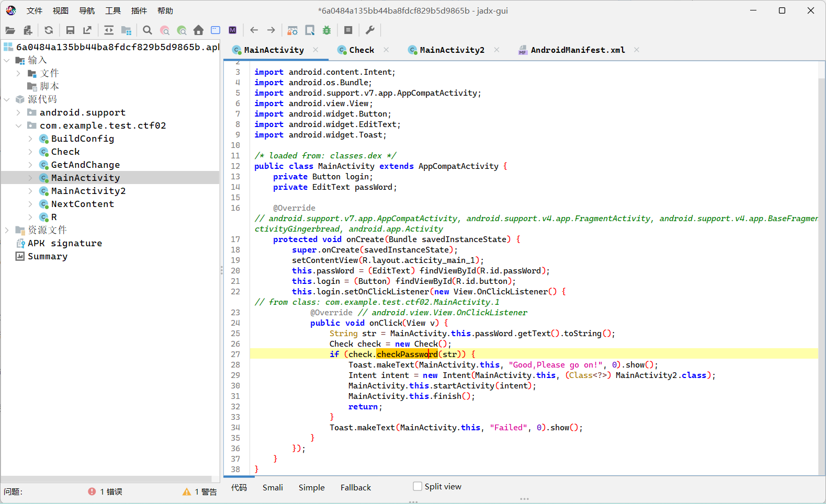The image size is (826, 504).
Task: Open text search magnifier icon
Action: 148,30
